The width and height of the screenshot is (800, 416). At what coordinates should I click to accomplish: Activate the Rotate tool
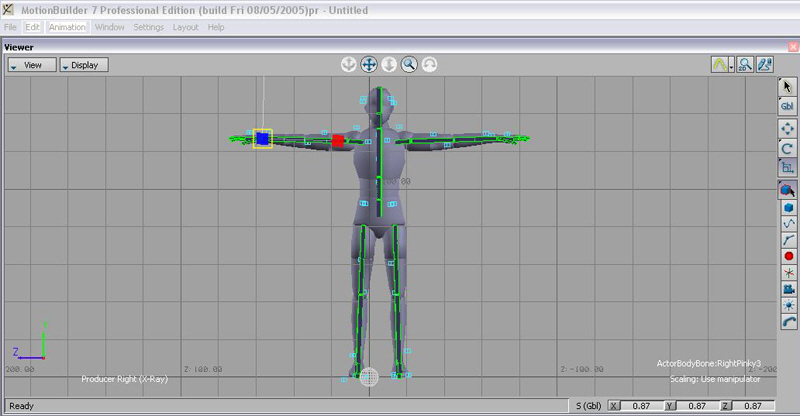[787, 147]
